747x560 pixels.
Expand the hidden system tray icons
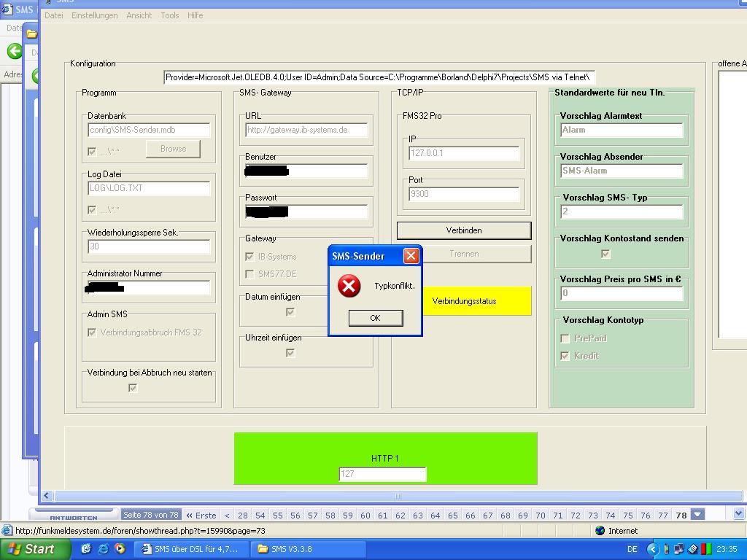click(x=653, y=549)
